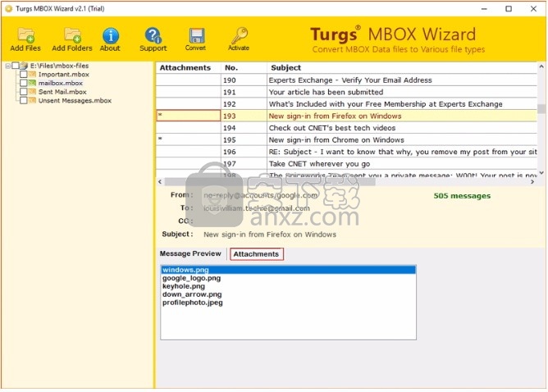Click the mailbox.mbox envelope icon
The image size is (548, 392).
32,83
